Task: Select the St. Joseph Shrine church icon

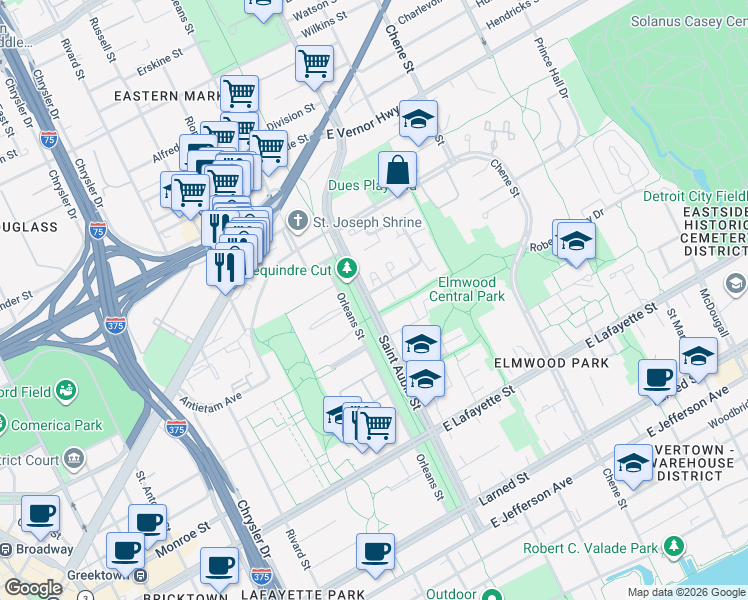Action: 297,221
